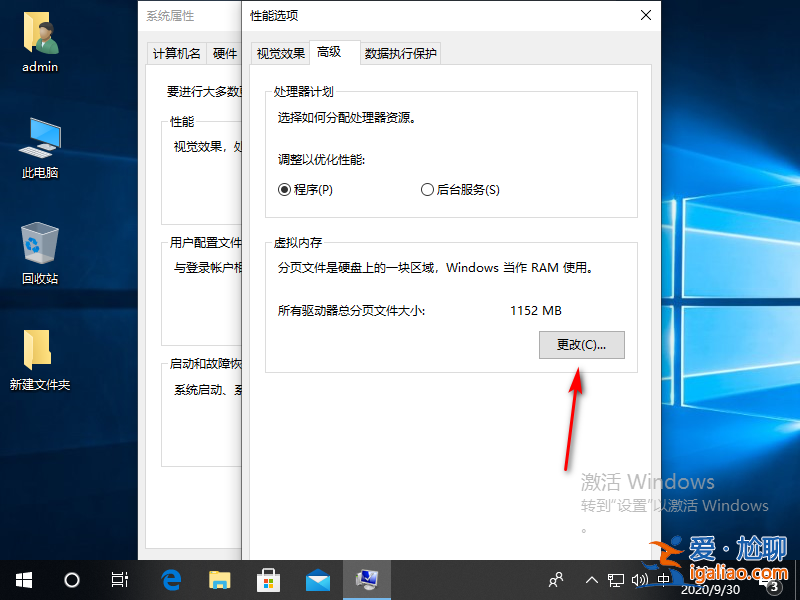
Task: Switch to the 视觉效果 tab
Action: point(279,54)
